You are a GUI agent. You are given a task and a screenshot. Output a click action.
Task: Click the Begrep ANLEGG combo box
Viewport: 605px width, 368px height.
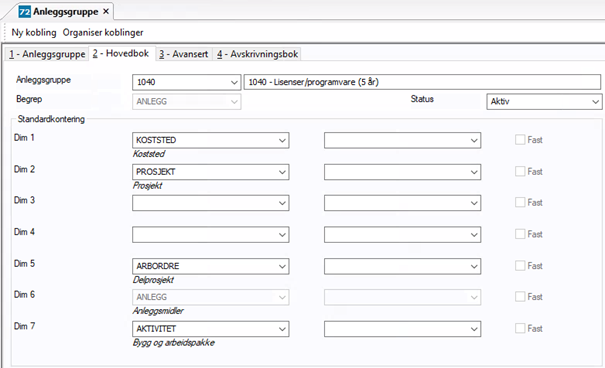pos(186,101)
